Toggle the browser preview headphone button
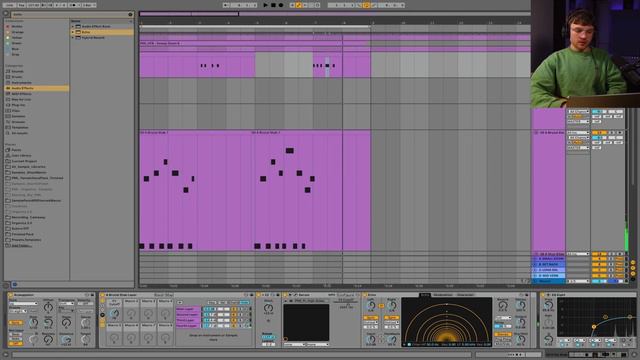Screen dimensions: 640x360 (15, 284)
